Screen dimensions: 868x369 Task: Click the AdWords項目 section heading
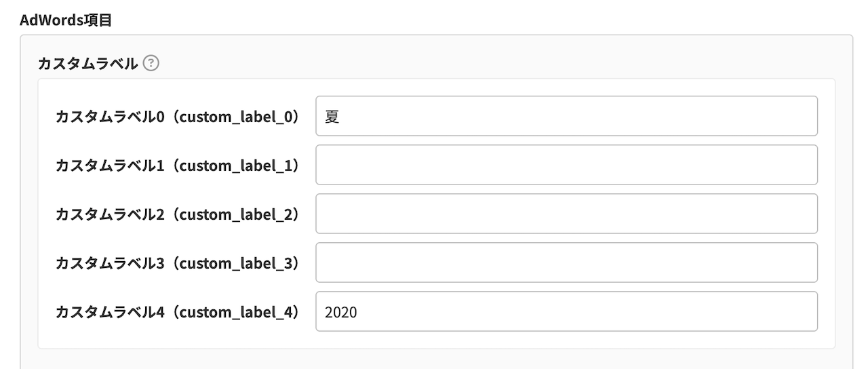(66, 20)
